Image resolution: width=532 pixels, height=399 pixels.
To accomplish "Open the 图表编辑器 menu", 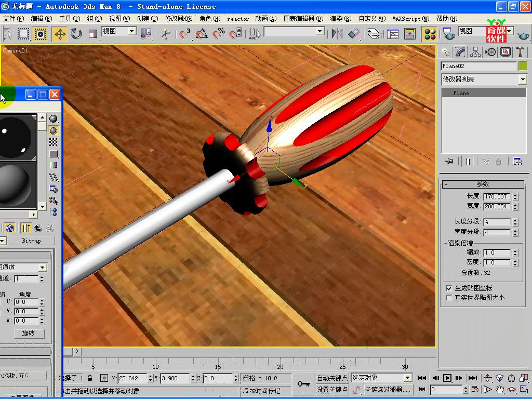I will click(x=303, y=19).
